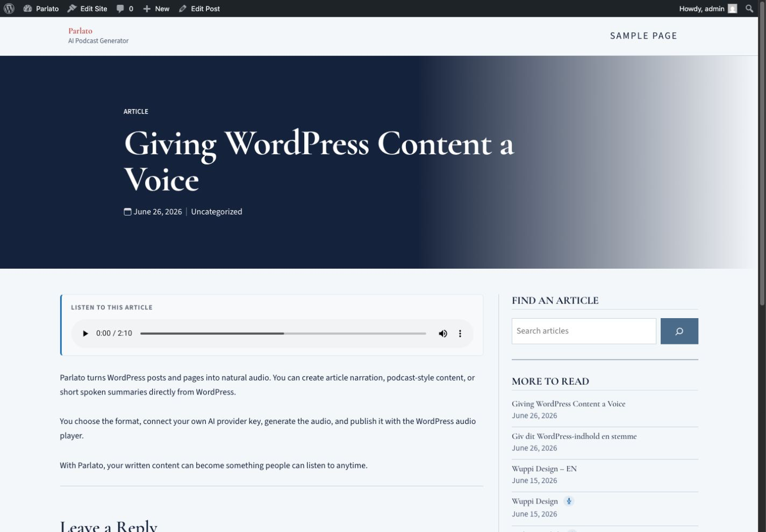The width and height of the screenshot is (766, 532).
Task: Click the More to Read heading
Action: 550,382
